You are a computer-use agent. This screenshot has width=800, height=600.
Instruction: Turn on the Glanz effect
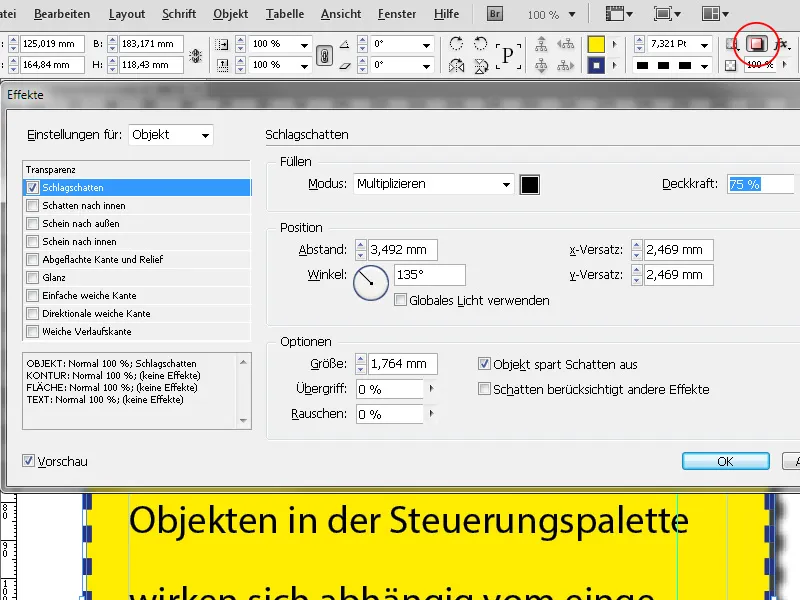coord(33,278)
